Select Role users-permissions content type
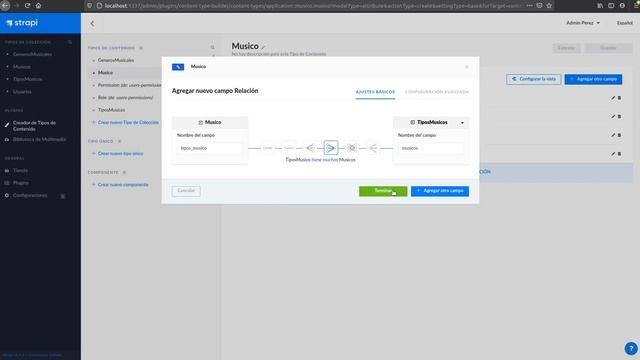The width and height of the screenshot is (640, 360). pyautogui.click(x=125, y=98)
